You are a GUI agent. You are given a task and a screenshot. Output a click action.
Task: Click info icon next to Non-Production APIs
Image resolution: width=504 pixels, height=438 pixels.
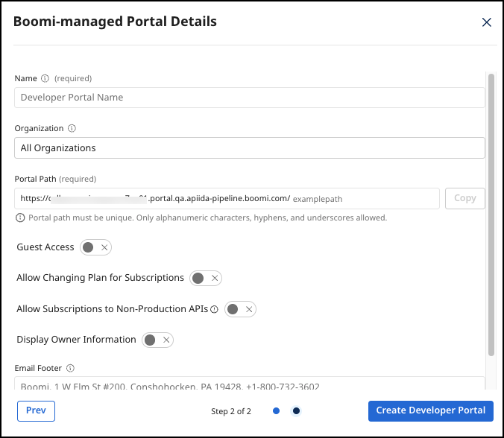coord(214,309)
